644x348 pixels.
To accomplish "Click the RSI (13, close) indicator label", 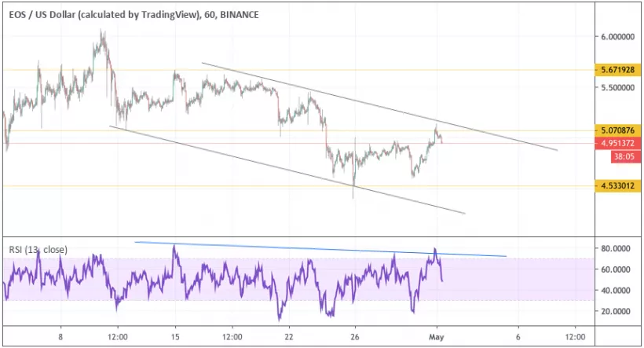I will (38, 250).
